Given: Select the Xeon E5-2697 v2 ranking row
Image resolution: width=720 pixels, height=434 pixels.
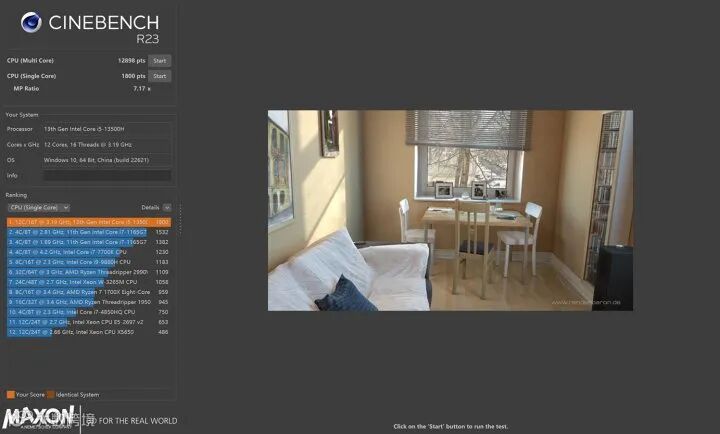Looking at the screenshot, I should click(89, 322).
